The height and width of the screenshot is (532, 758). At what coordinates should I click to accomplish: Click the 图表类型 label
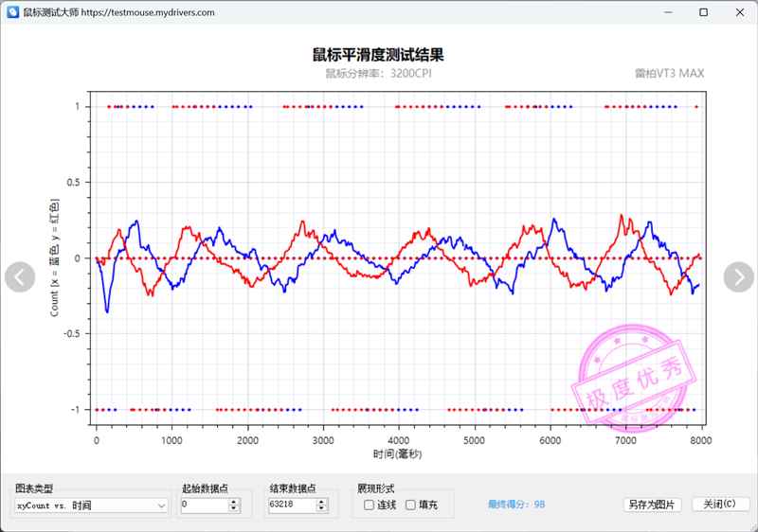(34, 488)
